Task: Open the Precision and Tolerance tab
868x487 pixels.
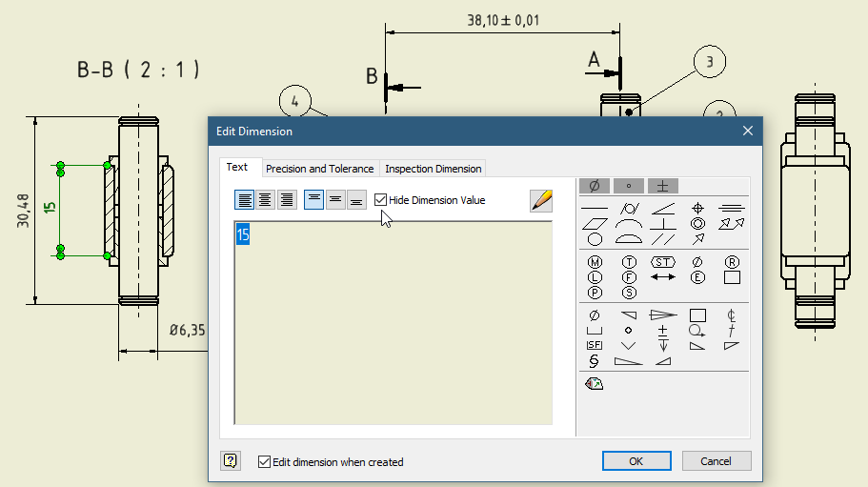Action: pyautogui.click(x=319, y=169)
